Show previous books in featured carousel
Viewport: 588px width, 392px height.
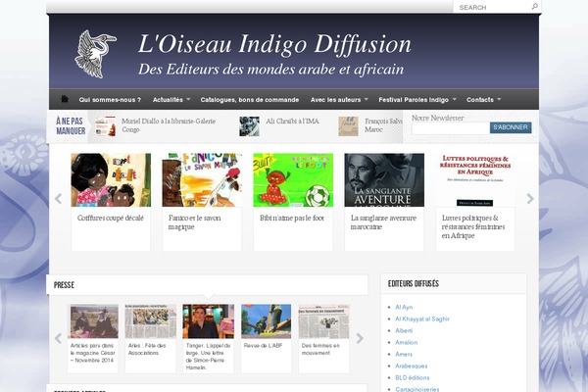[x=58, y=198]
